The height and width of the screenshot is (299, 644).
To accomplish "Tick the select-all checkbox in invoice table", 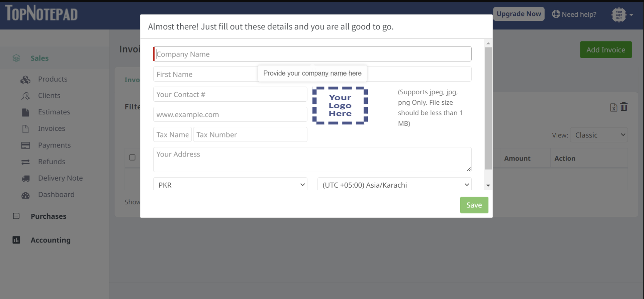I will pos(132,157).
